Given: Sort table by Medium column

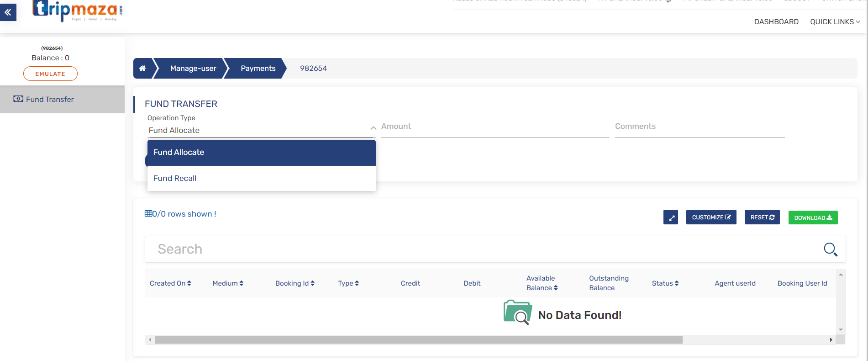Looking at the screenshot, I should (x=241, y=283).
